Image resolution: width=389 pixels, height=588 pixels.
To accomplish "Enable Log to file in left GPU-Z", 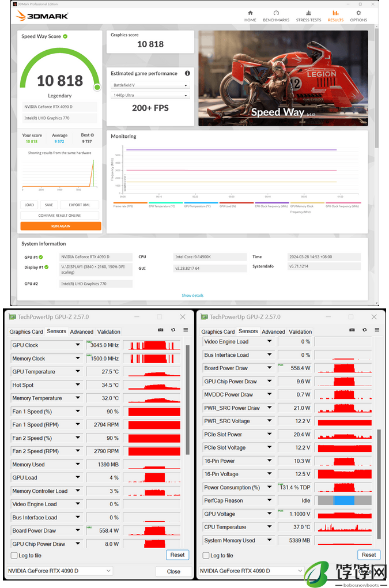I will (x=14, y=555).
